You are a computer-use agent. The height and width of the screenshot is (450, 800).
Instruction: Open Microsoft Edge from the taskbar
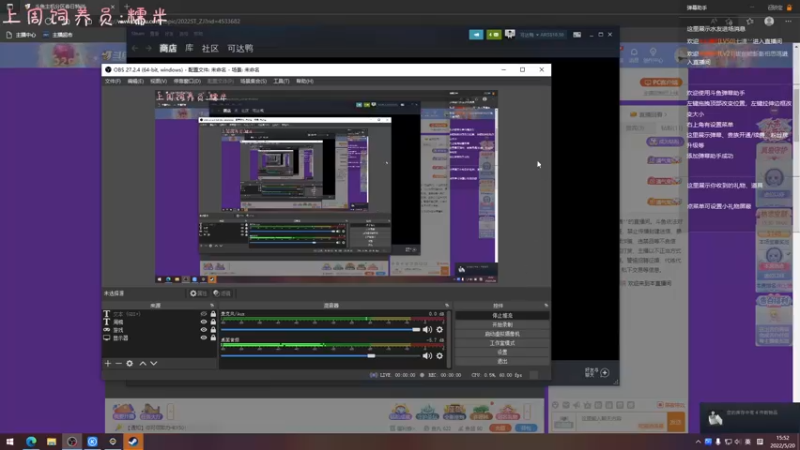[x=31, y=441]
